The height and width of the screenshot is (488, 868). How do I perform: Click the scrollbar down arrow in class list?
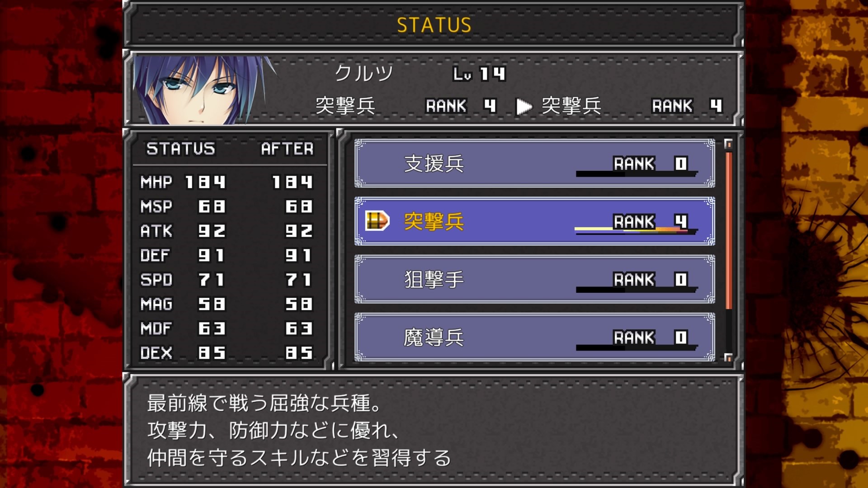(x=728, y=357)
